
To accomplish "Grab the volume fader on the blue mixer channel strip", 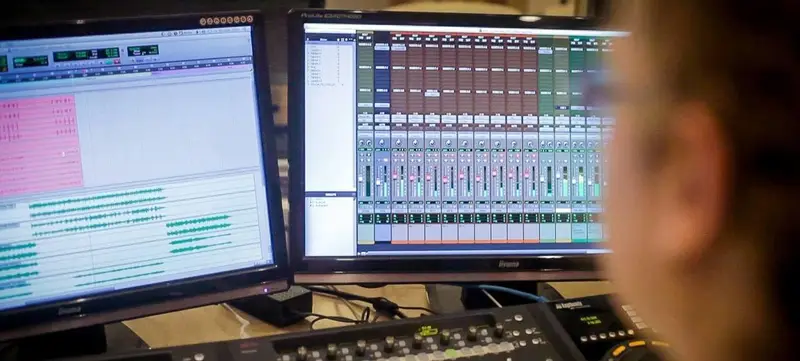I will [x=378, y=182].
